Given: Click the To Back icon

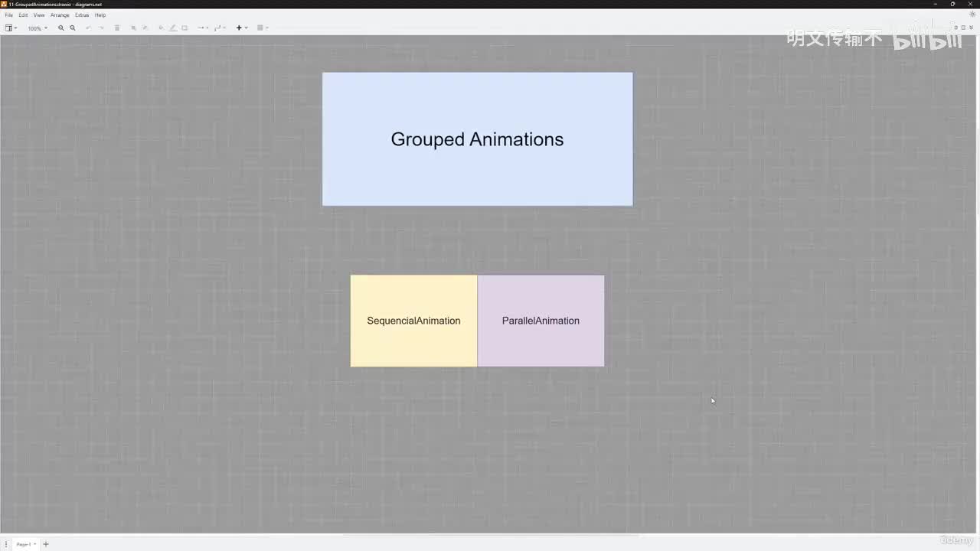Looking at the screenshot, I should pyautogui.click(x=145, y=28).
